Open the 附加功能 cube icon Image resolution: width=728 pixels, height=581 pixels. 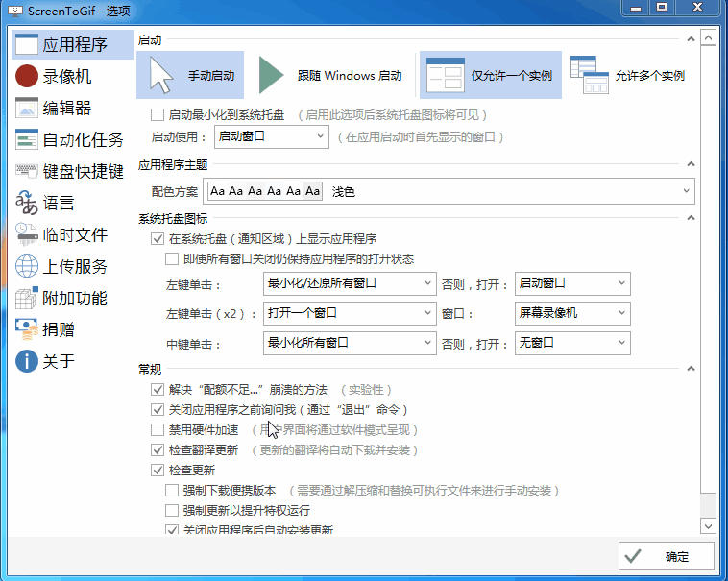pos(27,298)
